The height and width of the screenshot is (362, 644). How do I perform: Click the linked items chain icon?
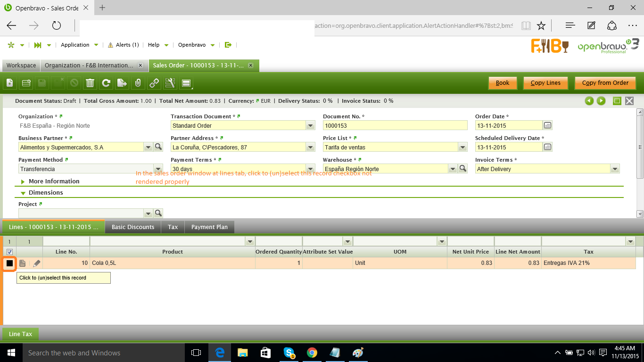pyautogui.click(x=154, y=83)
